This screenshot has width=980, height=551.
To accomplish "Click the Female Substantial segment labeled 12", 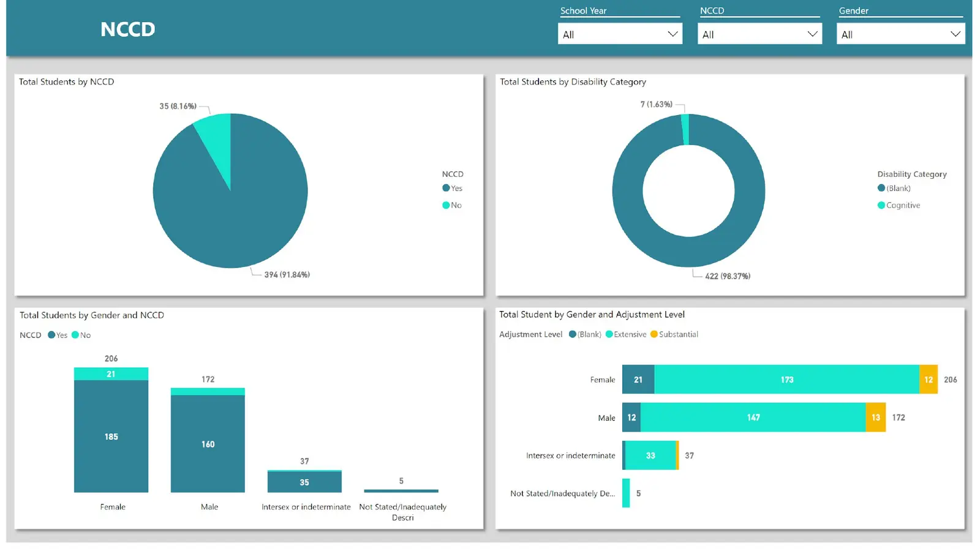I will [929, 380].
